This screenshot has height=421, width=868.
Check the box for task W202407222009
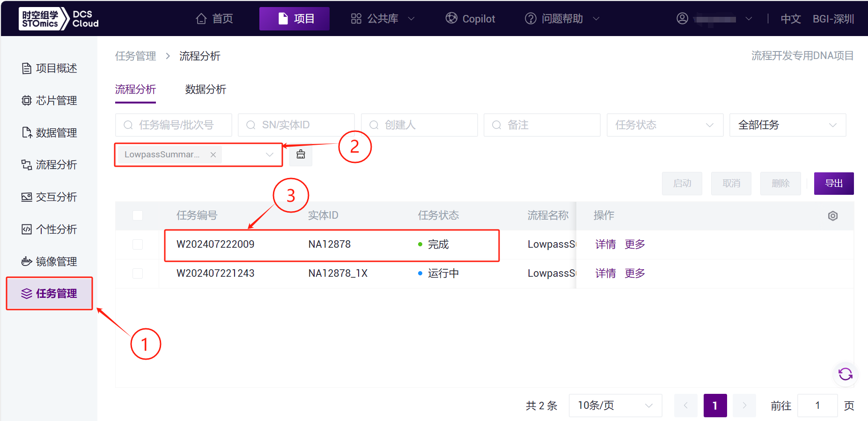point(138,244)
